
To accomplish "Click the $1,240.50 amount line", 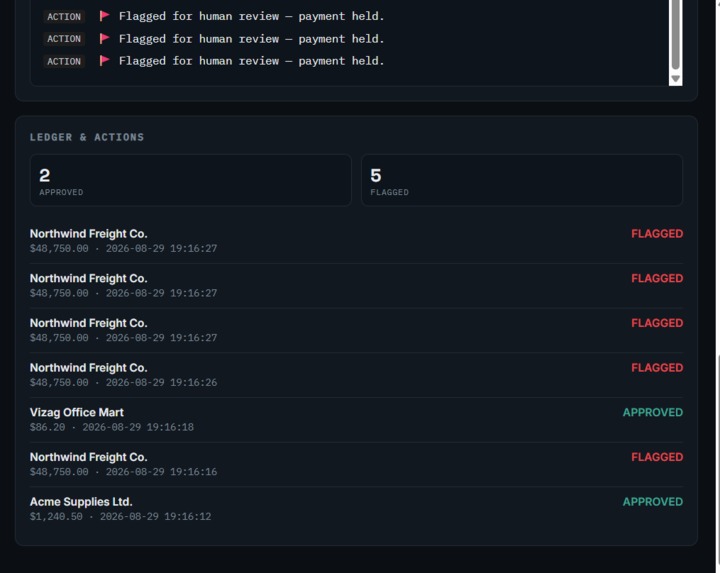I will click(120, 517).
